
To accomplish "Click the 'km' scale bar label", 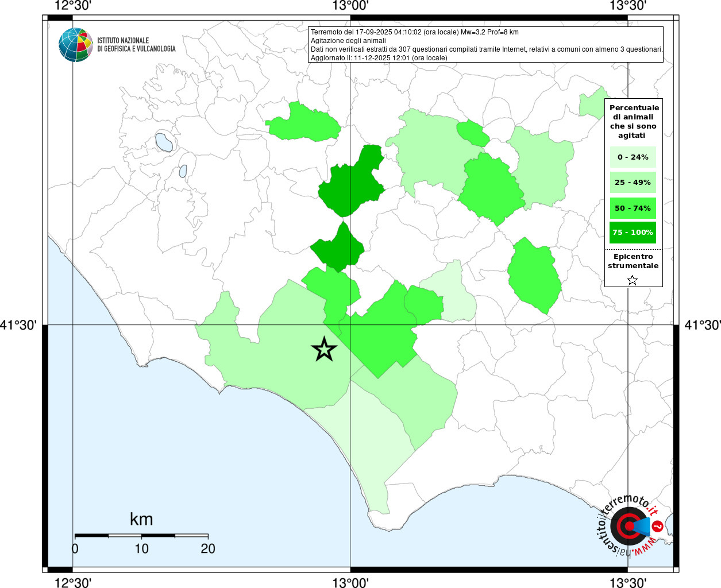I will tap(141, 519).
